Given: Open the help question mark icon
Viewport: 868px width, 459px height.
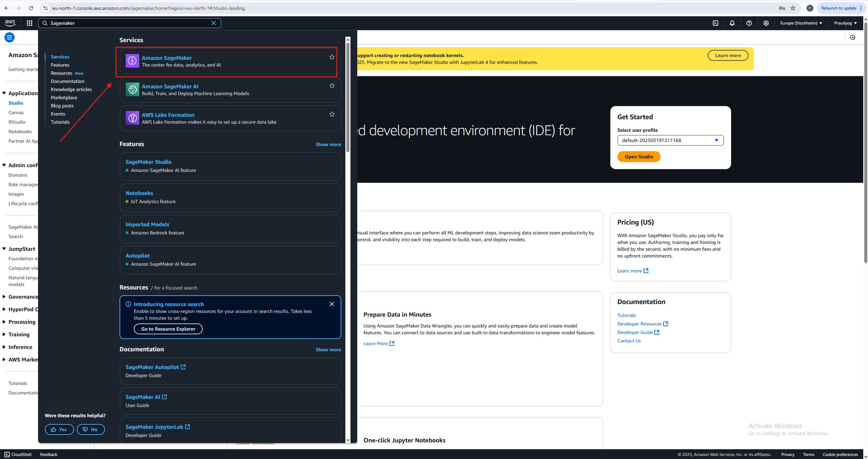Looking at the screenshot, I should tap(749, 23).
